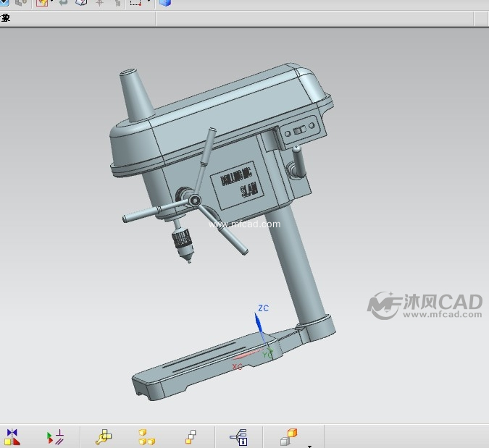489x448 pixels.
Task: Expand dropdown arrow beside selection filter icon
Action: click(52, 3)
